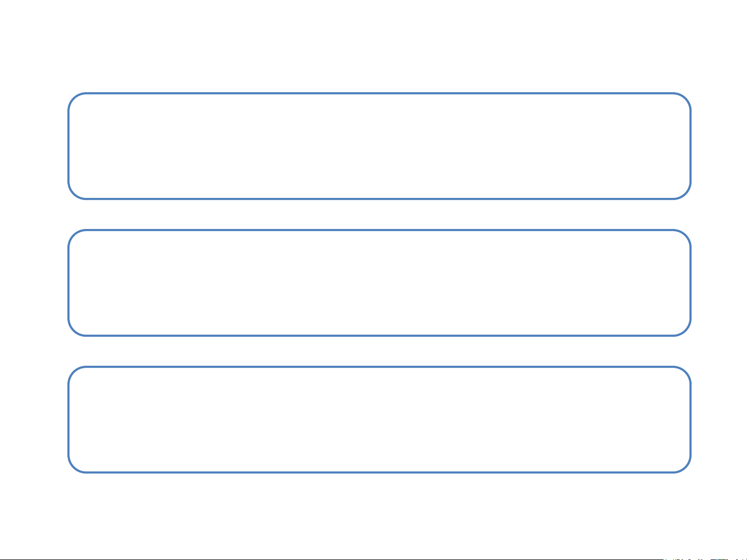Select the top rounded rectangle box
The width and height of the screenshot is (747, 560).
coord(379,146)
